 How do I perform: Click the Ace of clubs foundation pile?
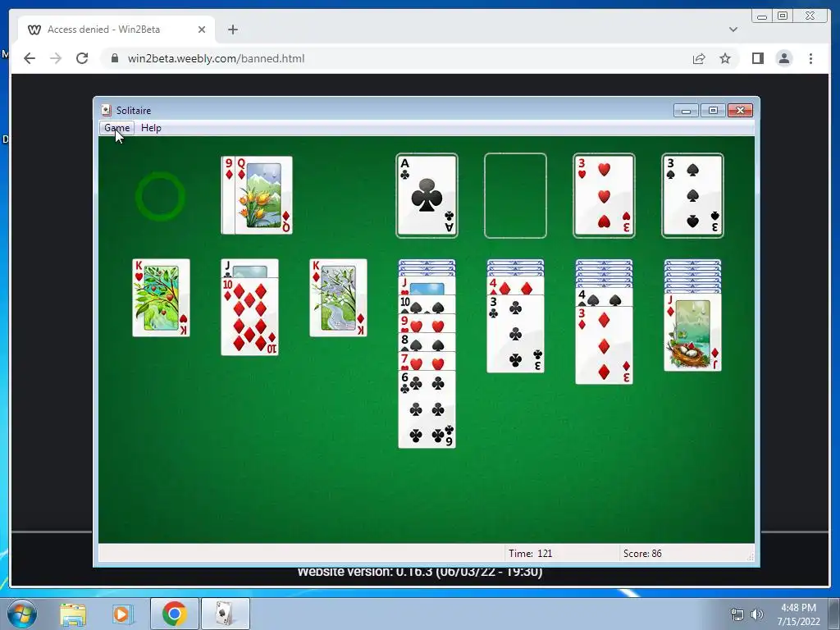pos(427,195)
